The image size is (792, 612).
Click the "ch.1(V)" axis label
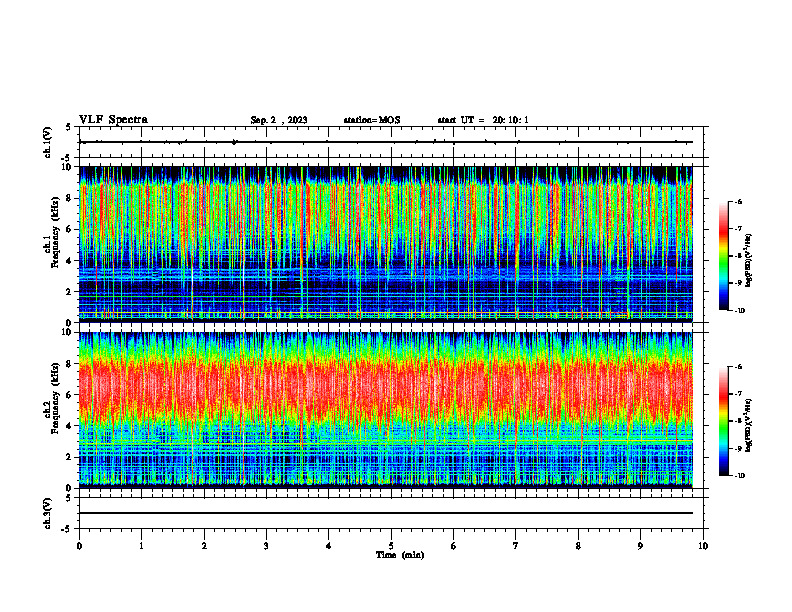click(47, 142)
